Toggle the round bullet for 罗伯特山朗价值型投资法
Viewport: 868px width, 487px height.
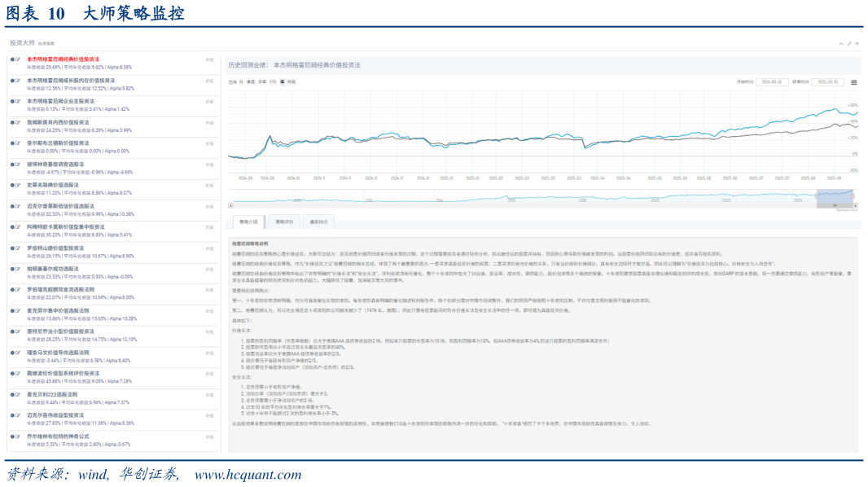point(12,248)
